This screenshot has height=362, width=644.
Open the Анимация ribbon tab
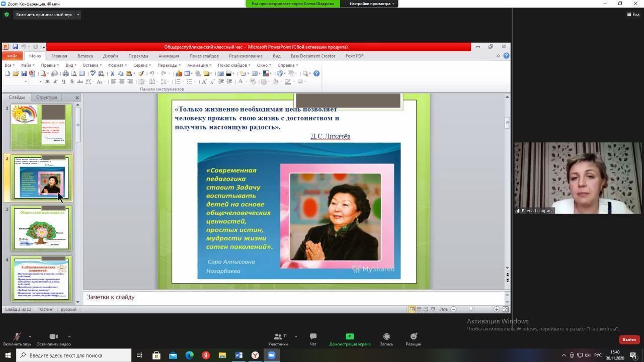[x=169, y=56]
